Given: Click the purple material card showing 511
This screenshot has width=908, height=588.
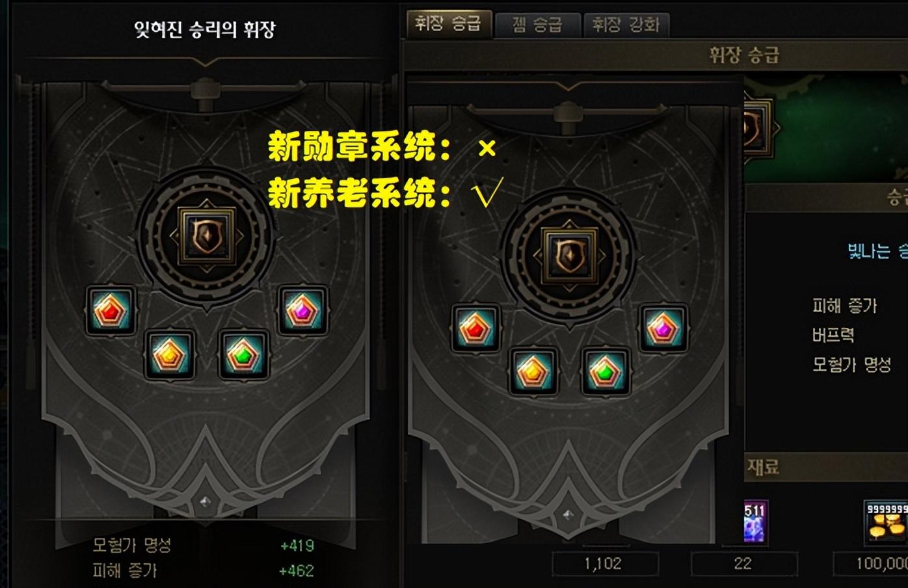Looking at the screenshot, I should click(x=755, y=522).
